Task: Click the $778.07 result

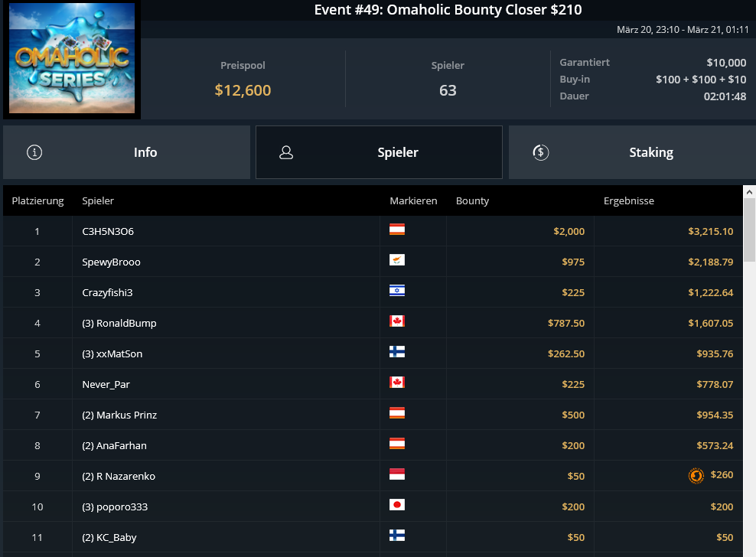Action: (715, 385)
